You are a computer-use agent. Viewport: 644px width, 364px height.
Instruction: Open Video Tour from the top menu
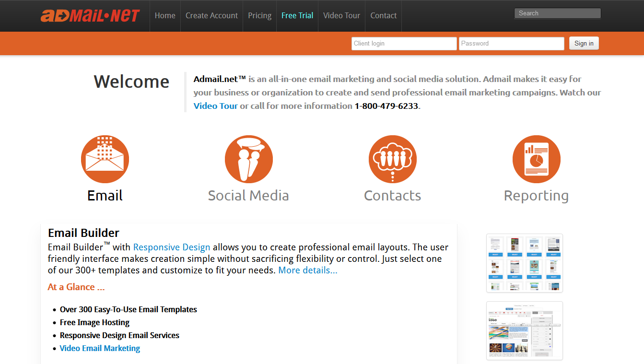(x=341, y=16)
